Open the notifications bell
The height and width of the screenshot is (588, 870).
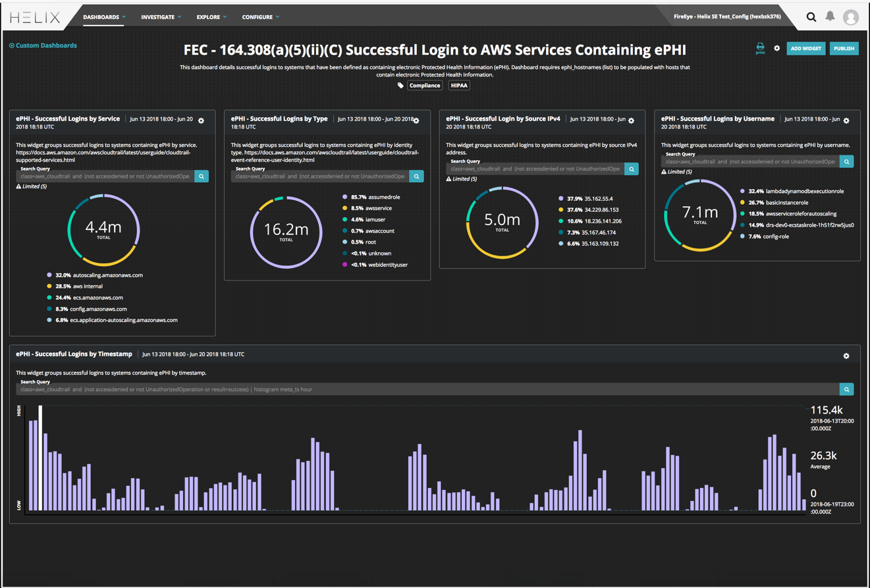tap(830, 16)
